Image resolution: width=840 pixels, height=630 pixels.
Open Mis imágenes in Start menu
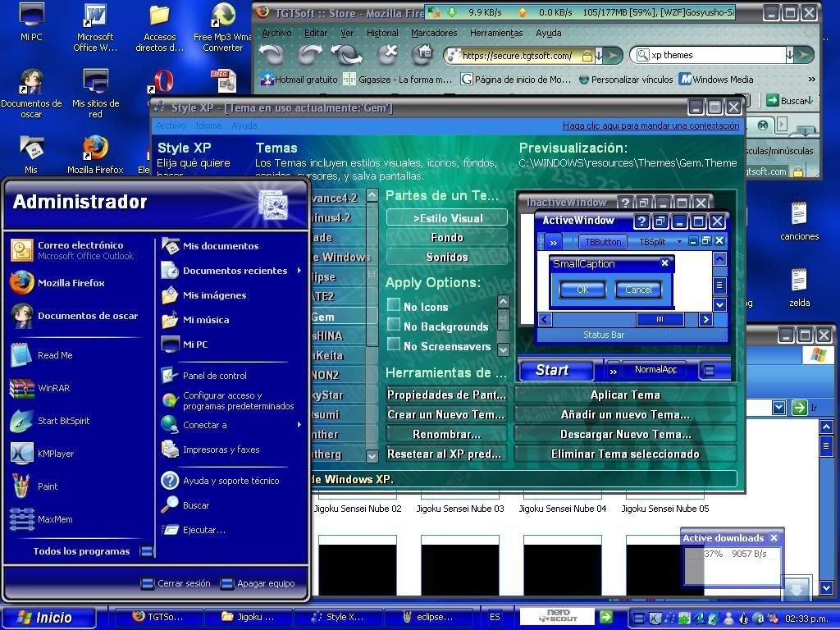point(204,295)
